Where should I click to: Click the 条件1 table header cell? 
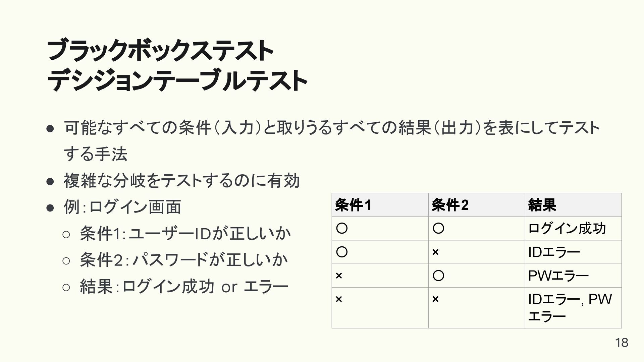tap(380, 205)
